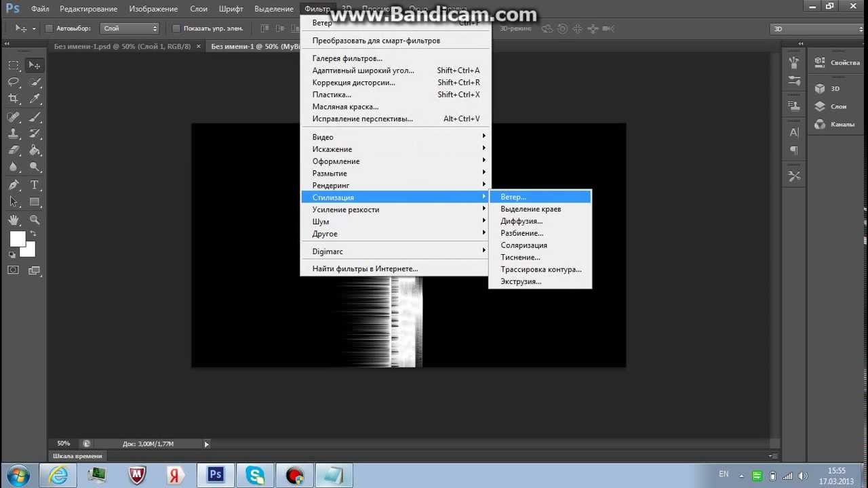Select the Rectangular Marquee tool
Screen dimensions: 868x488
(x=14, y=65)
